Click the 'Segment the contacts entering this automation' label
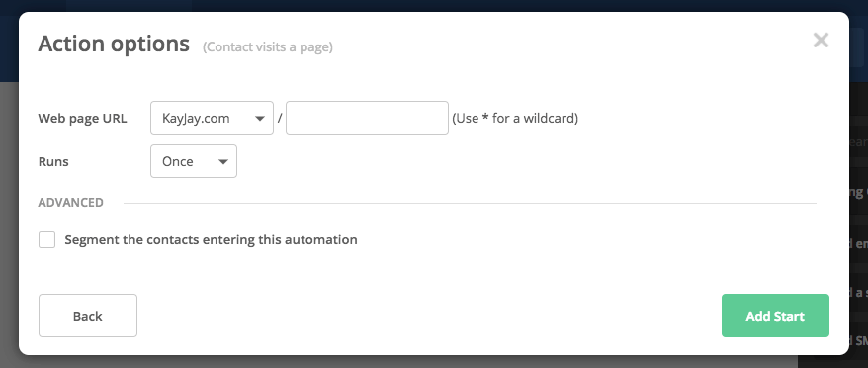 pos(211,240)
